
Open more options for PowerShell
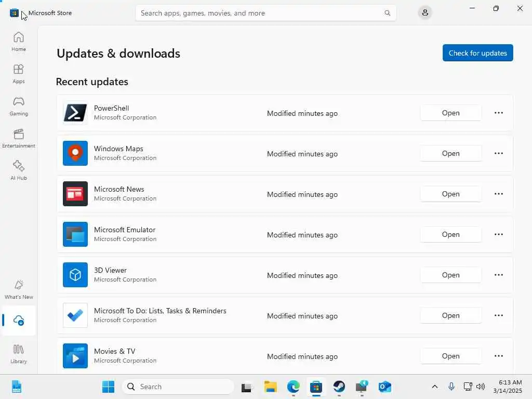(x=498, y=113)
